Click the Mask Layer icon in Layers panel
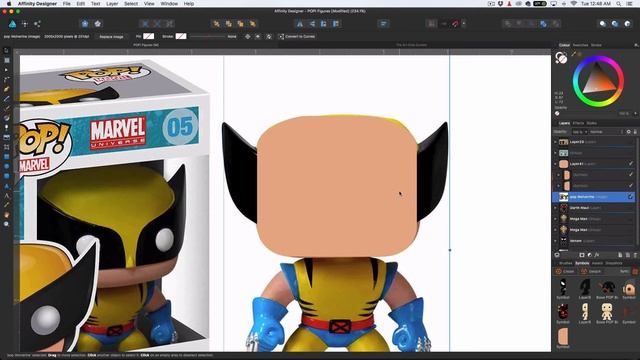This screenshot has width=640, height=360. click(582, 255)
